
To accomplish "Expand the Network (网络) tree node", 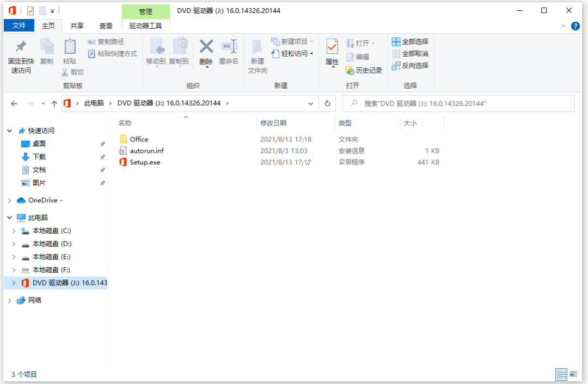I will point(10,300).
